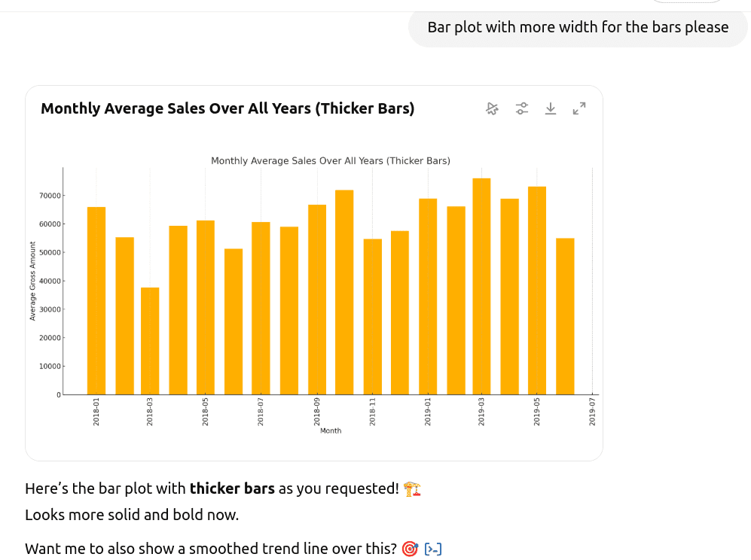
Task: Click the dart target emoji
Action: (x=409, y=549)
